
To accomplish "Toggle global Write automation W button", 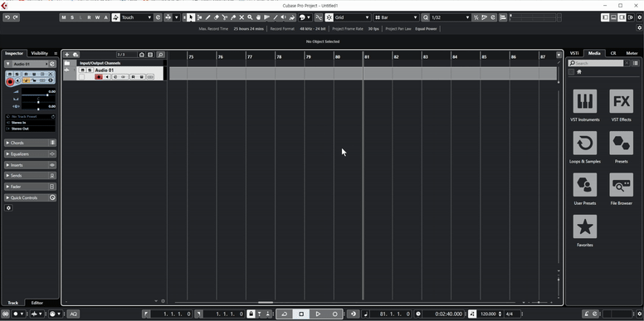I will pos(97,17).
